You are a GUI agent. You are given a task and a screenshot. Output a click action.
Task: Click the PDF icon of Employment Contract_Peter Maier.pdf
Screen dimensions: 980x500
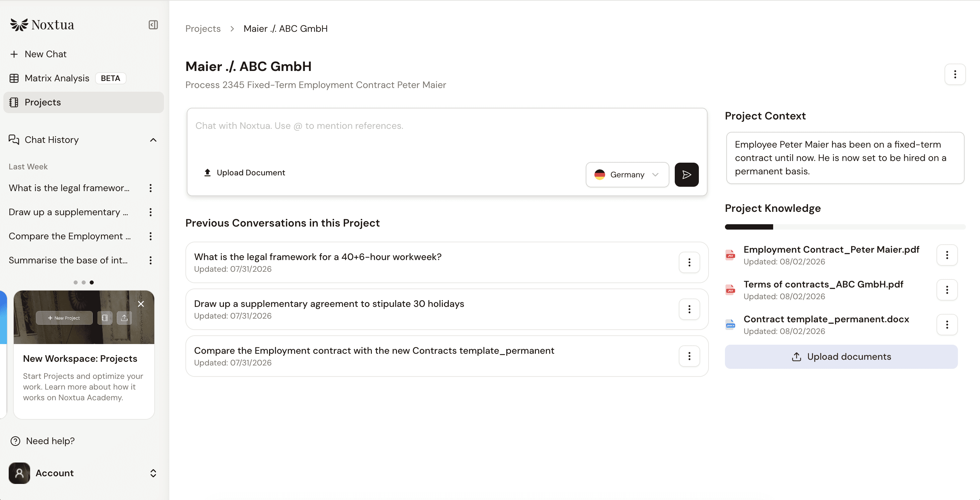(730, 255)
